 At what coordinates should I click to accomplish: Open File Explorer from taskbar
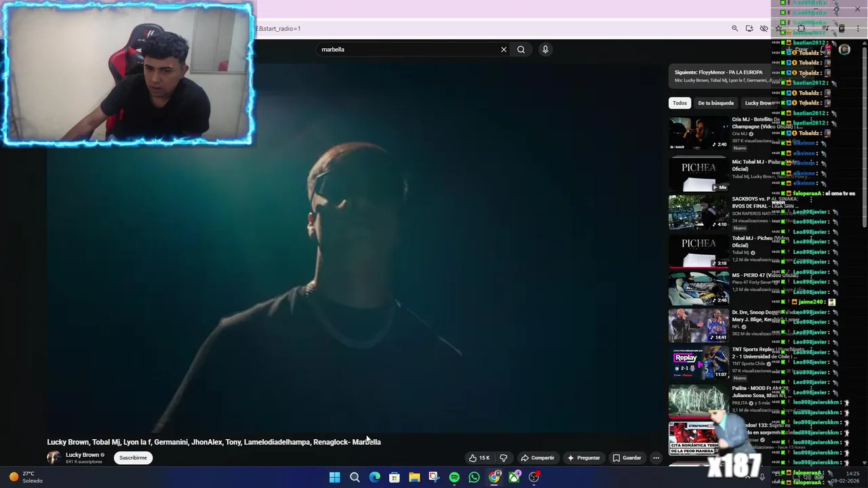click(414, 477)
